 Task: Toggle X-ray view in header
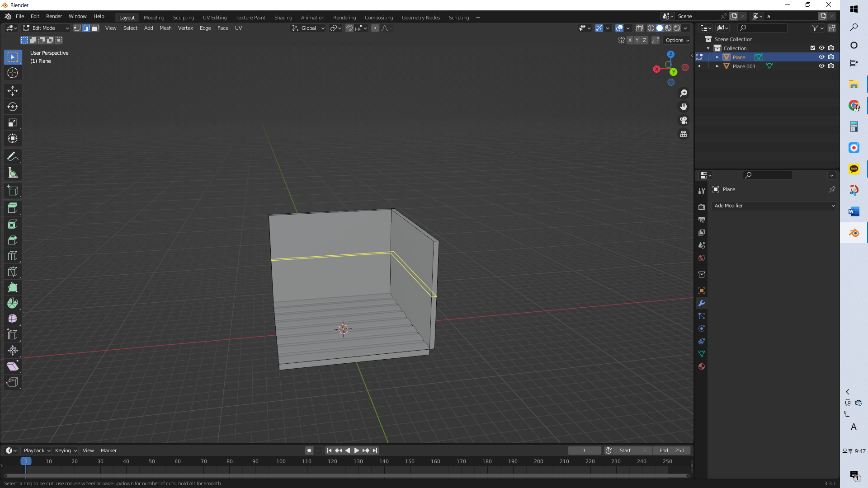639,28
